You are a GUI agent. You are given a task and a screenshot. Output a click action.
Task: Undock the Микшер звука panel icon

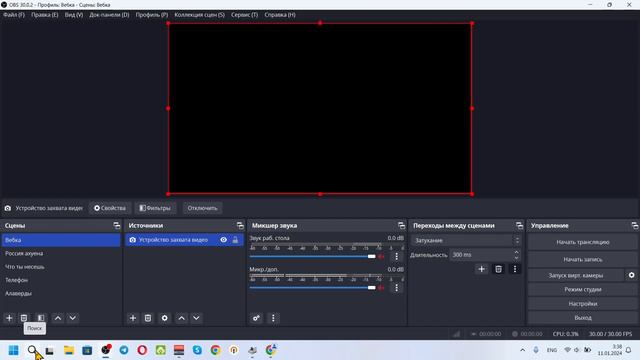click(402, 225)
